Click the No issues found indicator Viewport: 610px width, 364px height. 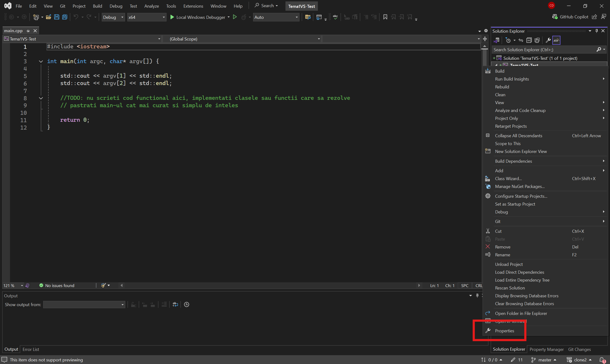coord(57,286)
